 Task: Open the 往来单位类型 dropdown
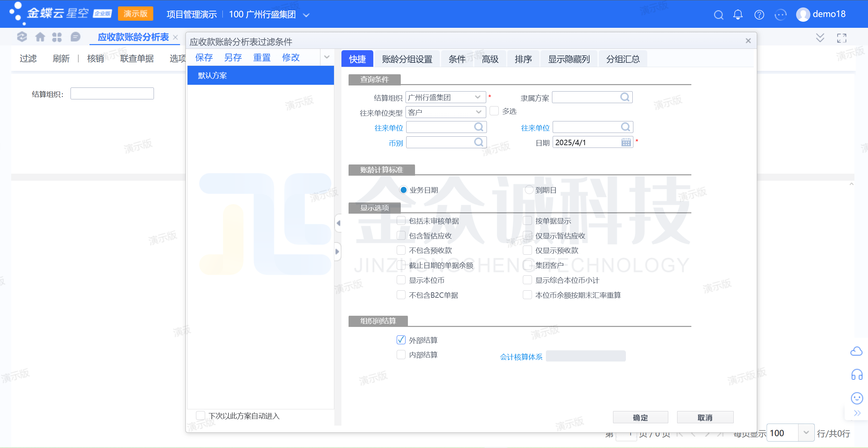478,112
